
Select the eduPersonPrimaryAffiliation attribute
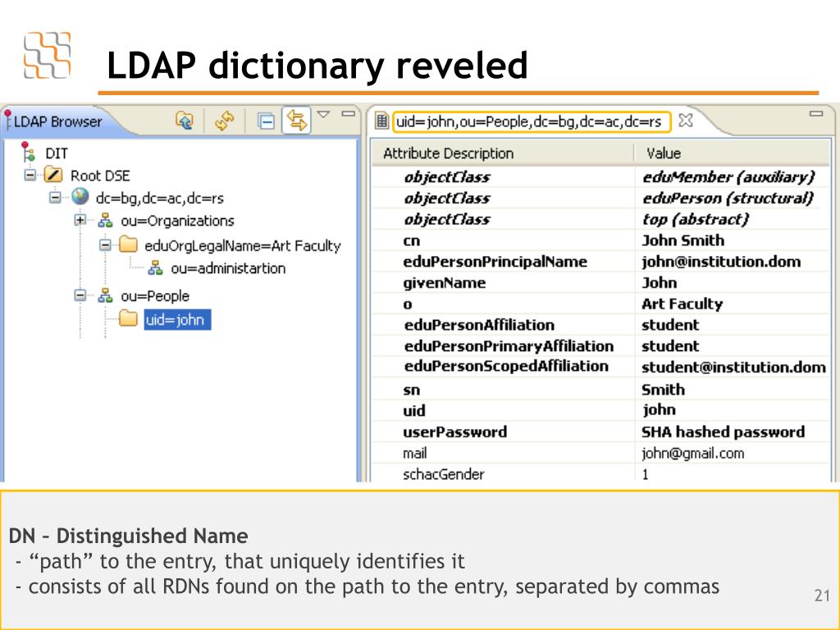coord(509,346)
